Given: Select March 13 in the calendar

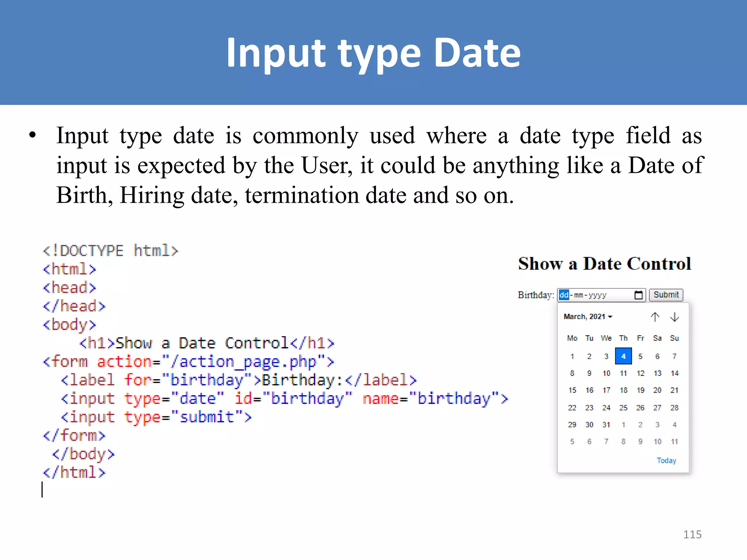Looking at the screenshot, I should click(x=657, y=373).
